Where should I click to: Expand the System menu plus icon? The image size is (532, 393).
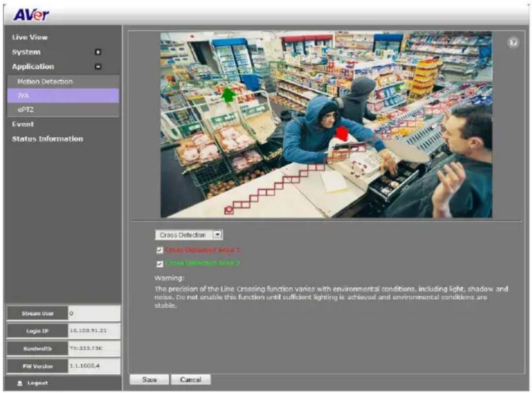click(x=98, y=52)
